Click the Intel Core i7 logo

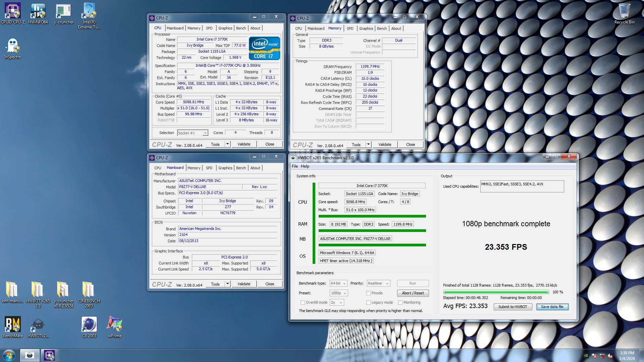point(264,48)
